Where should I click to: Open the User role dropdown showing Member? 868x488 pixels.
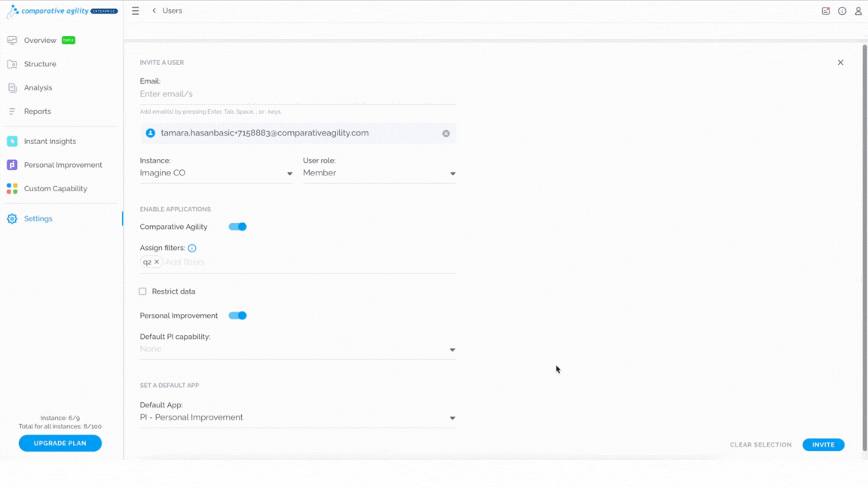(x=379, y=173)
